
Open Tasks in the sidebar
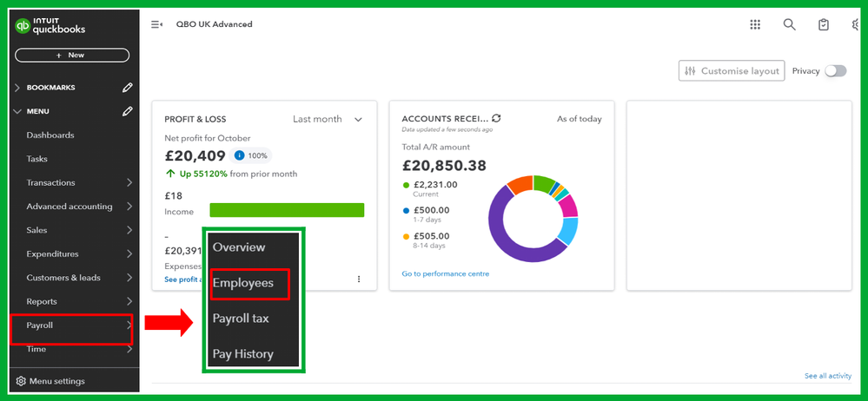pyautogui.click(x=37, y=159)
